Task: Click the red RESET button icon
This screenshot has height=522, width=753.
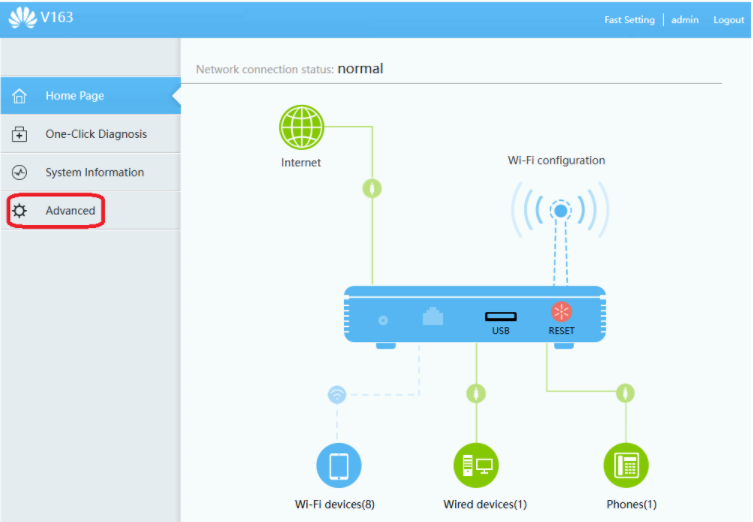Action: [x=561, y=312]
